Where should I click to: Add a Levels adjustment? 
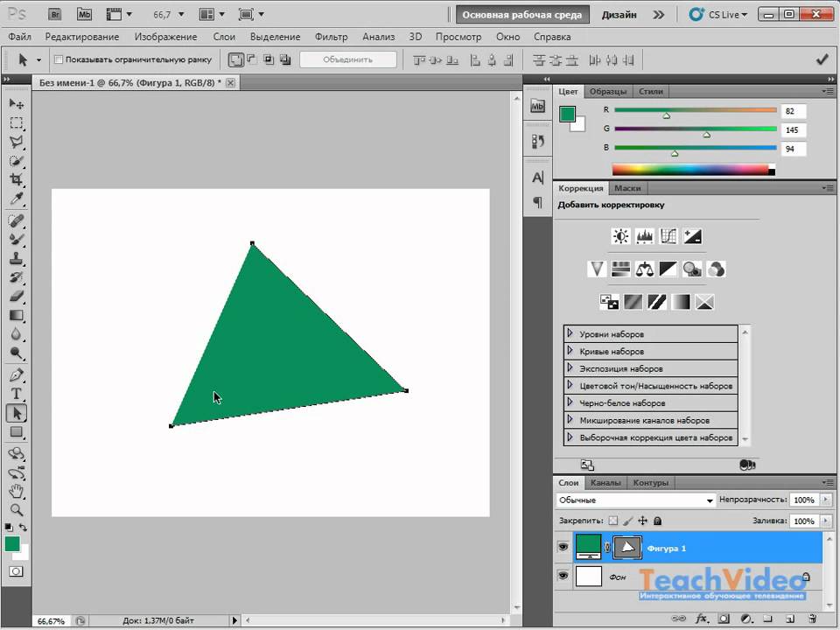(645, 236)
